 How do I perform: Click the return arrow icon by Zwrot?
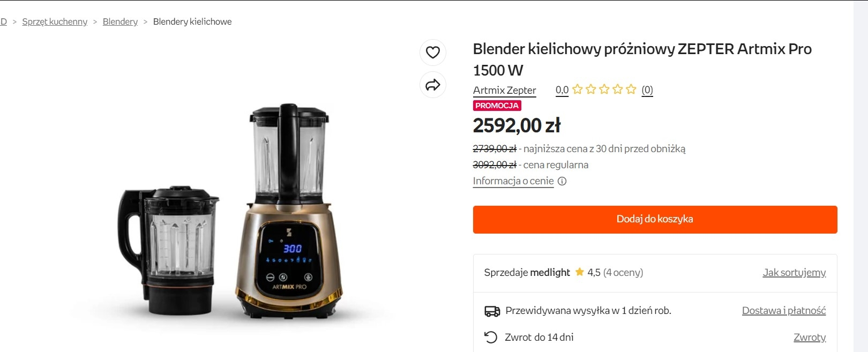click(491, 337)
